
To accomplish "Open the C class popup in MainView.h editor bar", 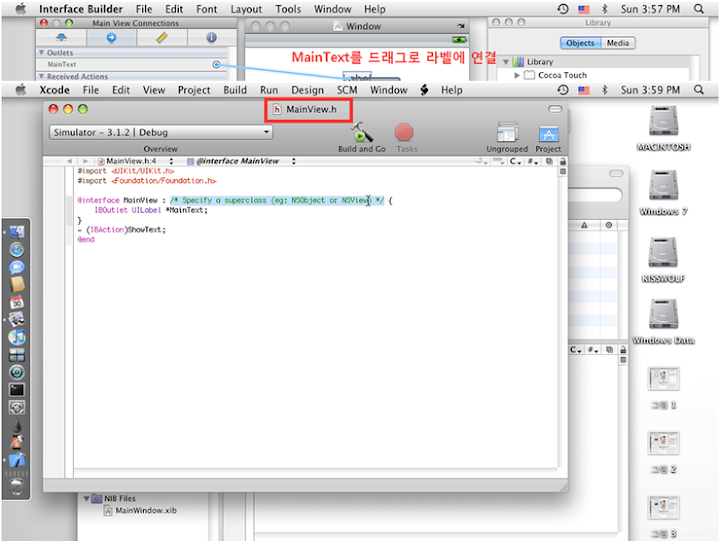I will [x=516, y=161].
